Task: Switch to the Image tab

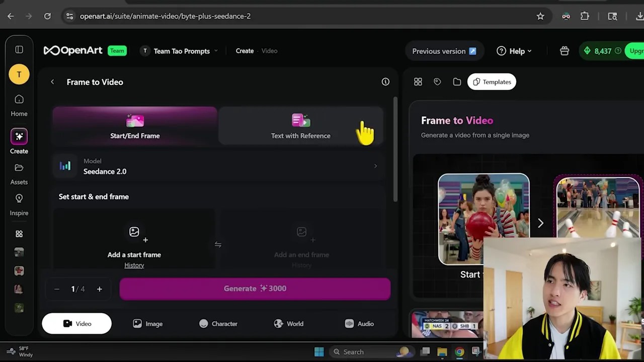Action: [147, 324]
